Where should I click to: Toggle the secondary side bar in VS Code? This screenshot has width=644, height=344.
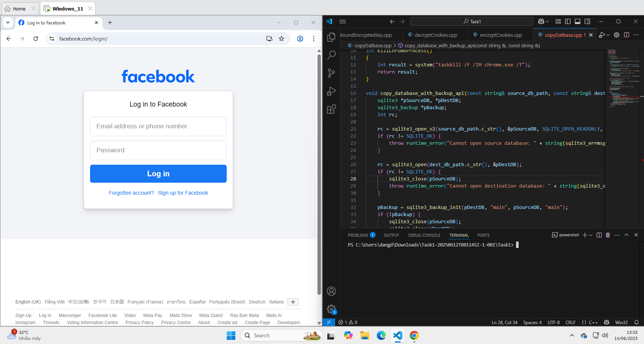[x=587, y=21]
